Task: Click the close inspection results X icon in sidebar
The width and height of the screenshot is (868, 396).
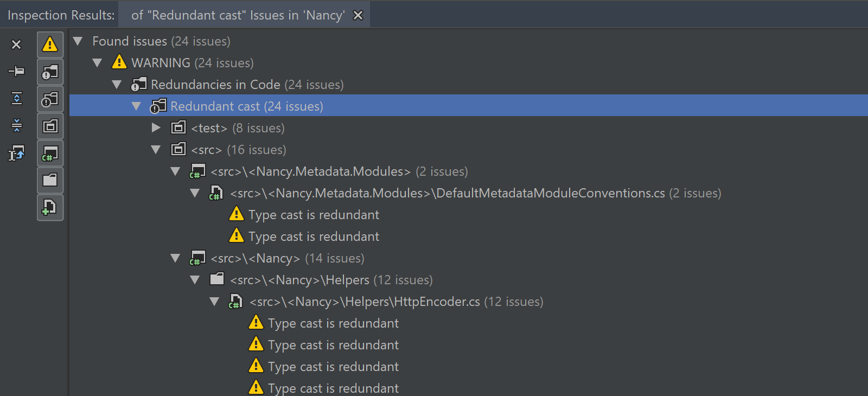Action: pyautogui.click(x=16, y=44)
